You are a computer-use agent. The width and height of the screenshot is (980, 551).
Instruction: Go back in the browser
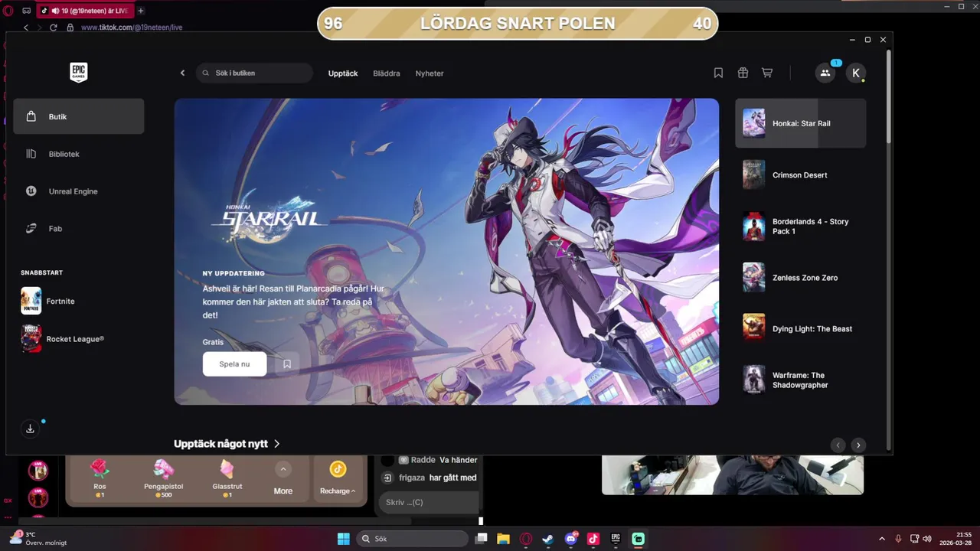coord(25,27)
